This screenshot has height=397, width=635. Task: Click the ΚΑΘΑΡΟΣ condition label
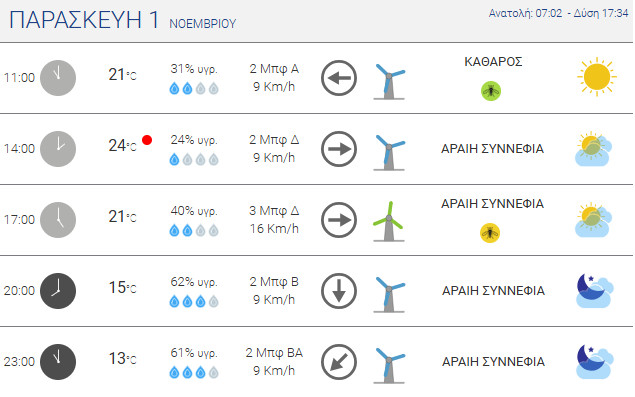point(493,62)
